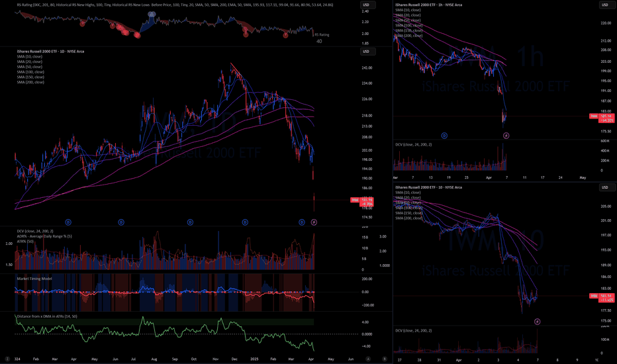Select the ATR% (50) indicator legend

(25, 241)
